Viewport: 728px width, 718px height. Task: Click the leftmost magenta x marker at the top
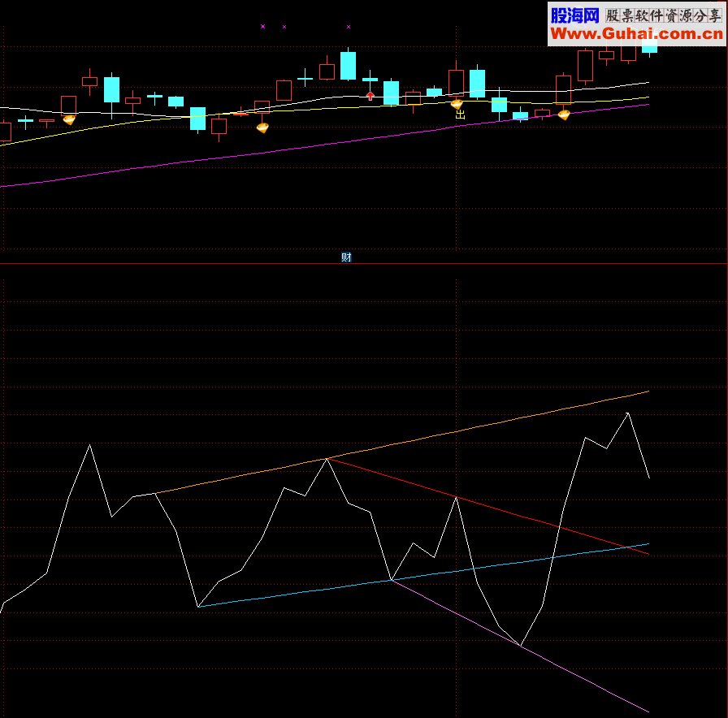click(x=262, y=27)
